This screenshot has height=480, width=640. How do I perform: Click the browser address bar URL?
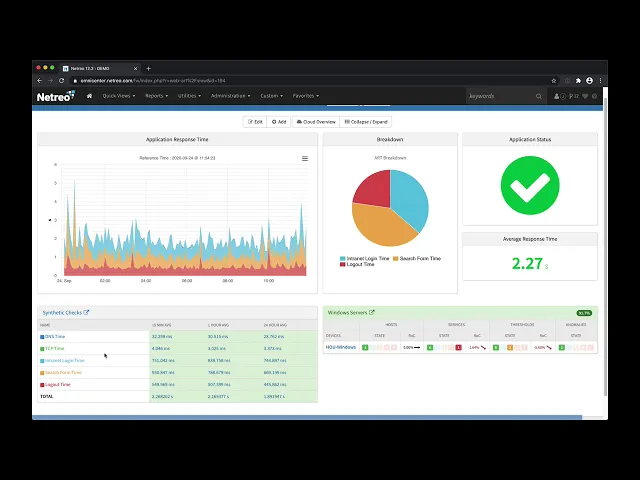(x=153, y=81)
